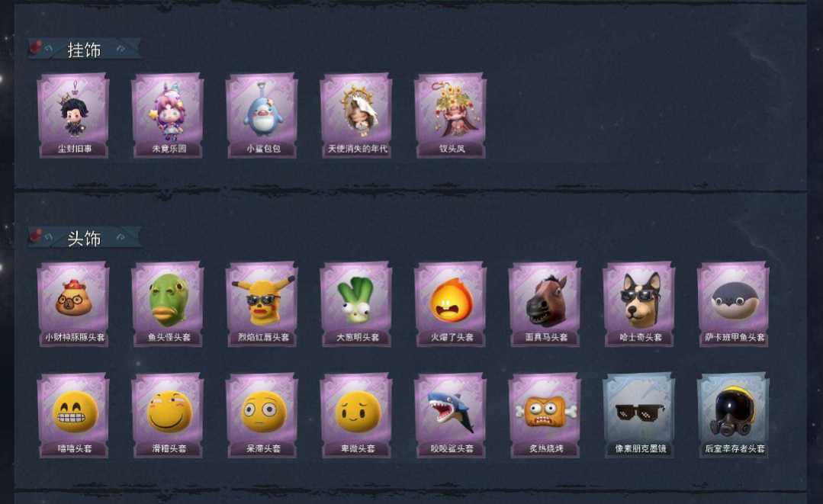Select the 滑稽头套 smirking emoji headgear
The width and height of the screenshot is (823, 504).
pyautogui.click(x=168, y=416)
